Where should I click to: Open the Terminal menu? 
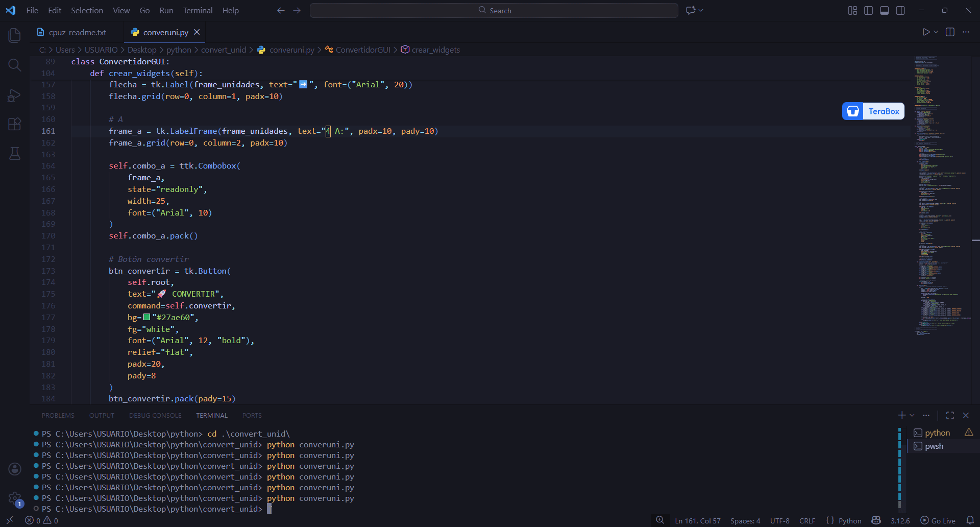click(198, 11)
